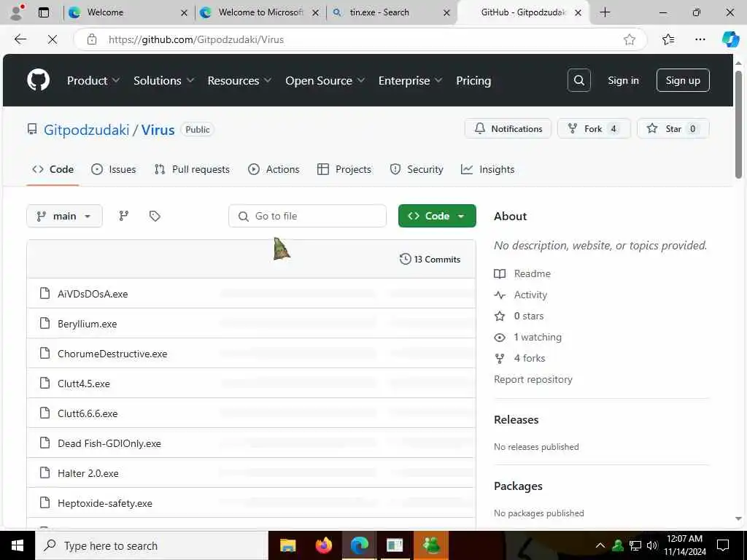747x560 pixels.
Task: Click the Sign up button
Action: (683, 80)
